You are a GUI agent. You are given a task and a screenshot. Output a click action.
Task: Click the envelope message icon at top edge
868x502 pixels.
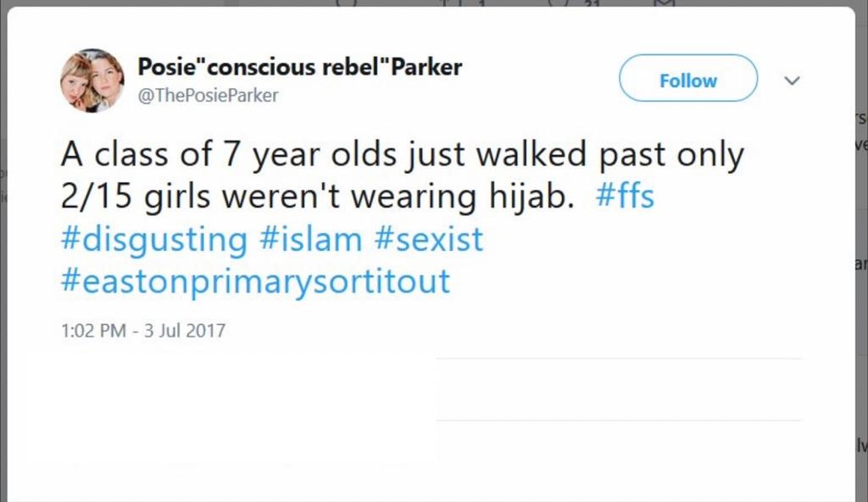click(x=665, y=3)
